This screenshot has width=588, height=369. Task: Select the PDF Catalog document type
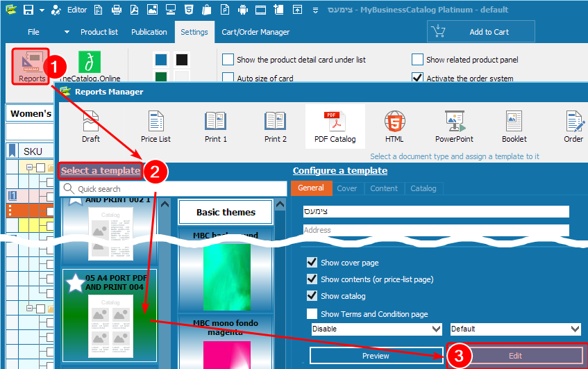click(335, 126)
